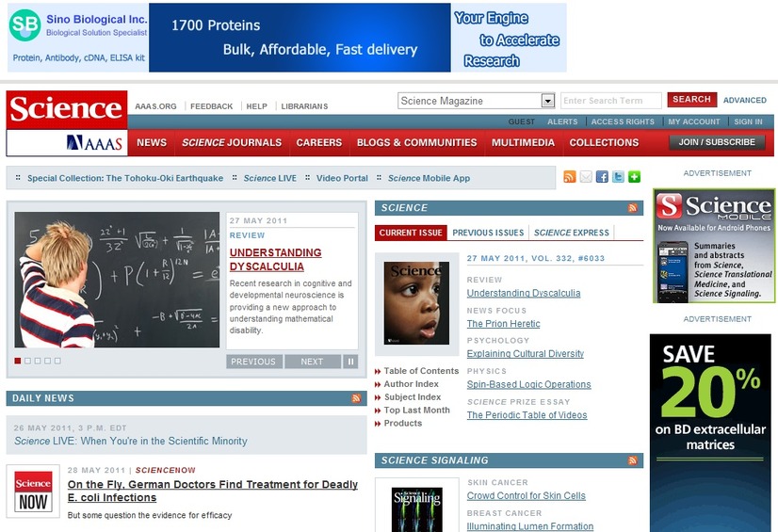Open the ScienceNOW logo thumbnail
The height and width of the screenshot is (532, 778).
(33, 492)
